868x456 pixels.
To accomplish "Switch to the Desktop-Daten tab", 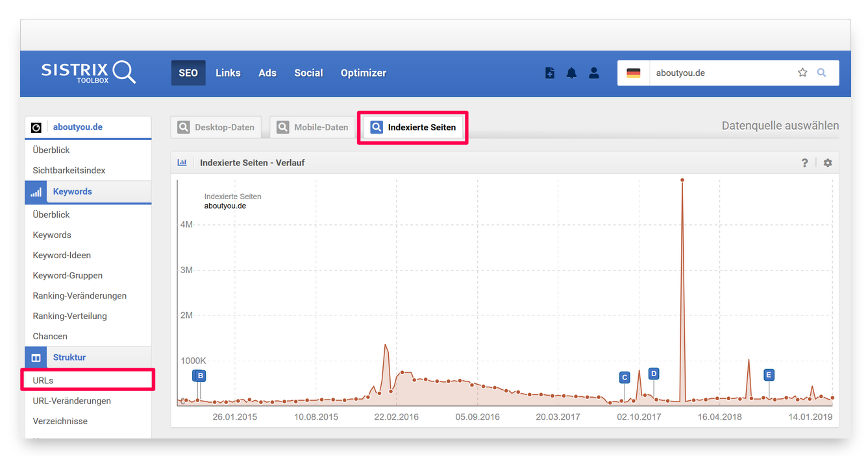I will pyautogui.click(x=217, y=127).
